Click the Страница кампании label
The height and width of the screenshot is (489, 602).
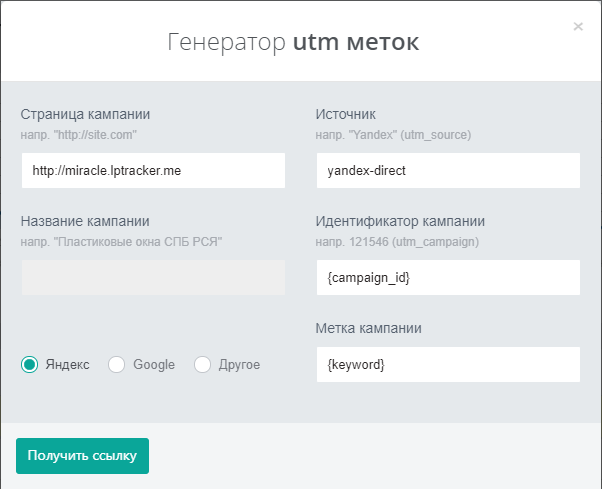pyautogui.click(x=85, y=114)
